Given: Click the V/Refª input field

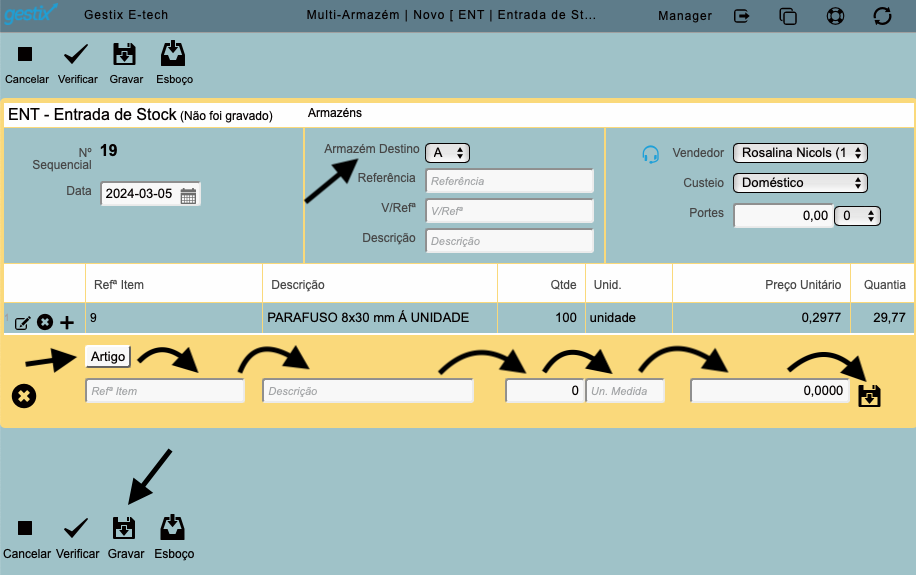Looking at the screenshot, I should [x=509, y=211].
